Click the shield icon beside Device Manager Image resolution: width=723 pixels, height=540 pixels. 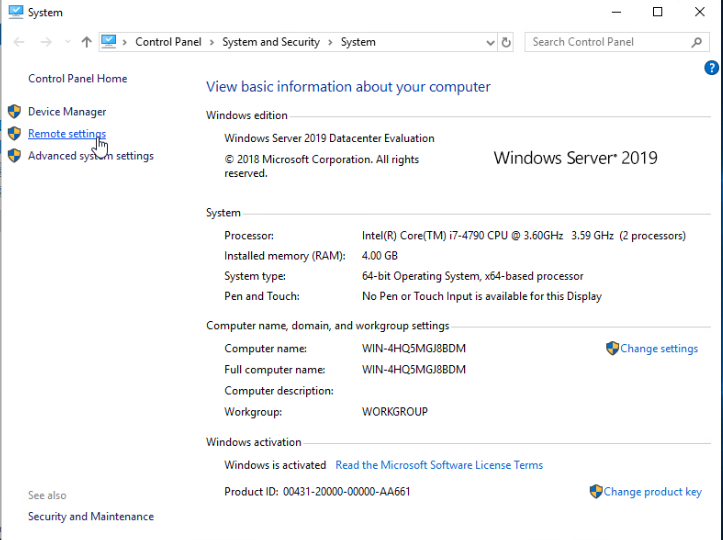pyautogui.click(x=14, y=111)
